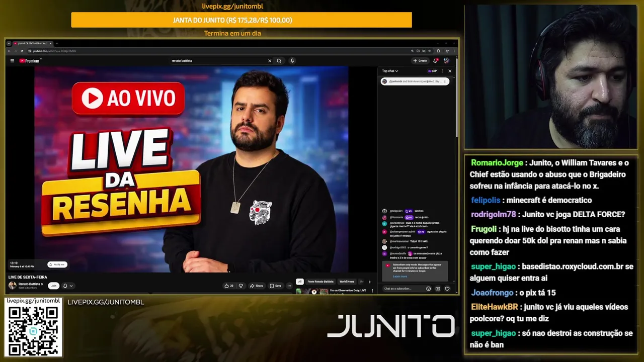644x362 pixels.
Task: Send a heart reaction in chat
Action: tap(447, 289)
